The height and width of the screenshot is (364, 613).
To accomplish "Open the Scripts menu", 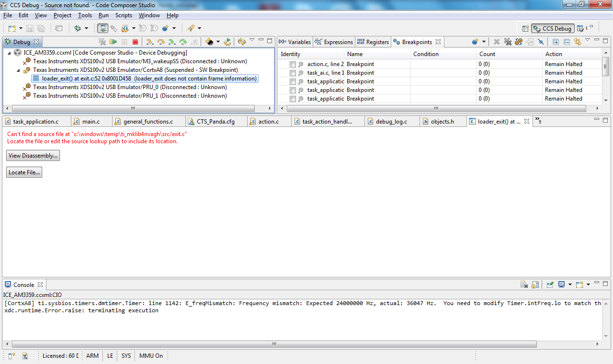I will pyautogui.click(x=124, y=15).
